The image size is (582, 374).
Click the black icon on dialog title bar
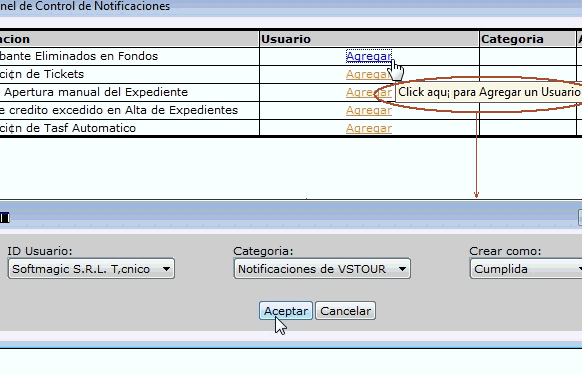tap(4, 218)
